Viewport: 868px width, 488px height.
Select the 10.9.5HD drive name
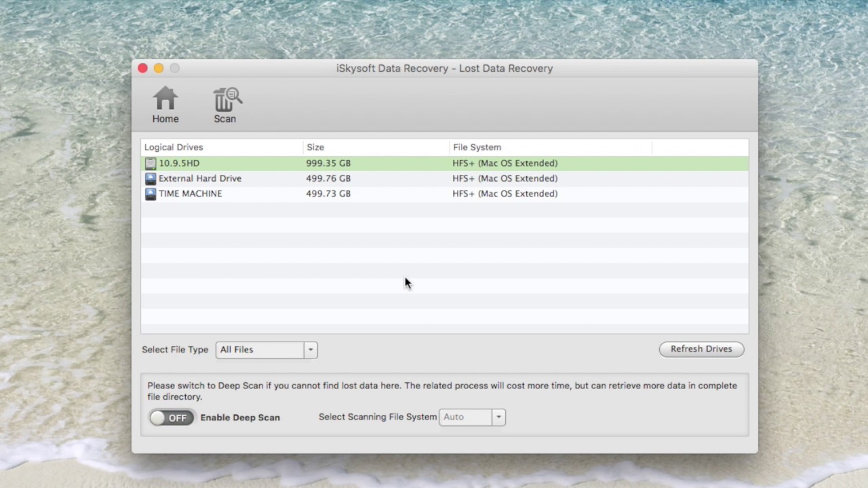179,163
